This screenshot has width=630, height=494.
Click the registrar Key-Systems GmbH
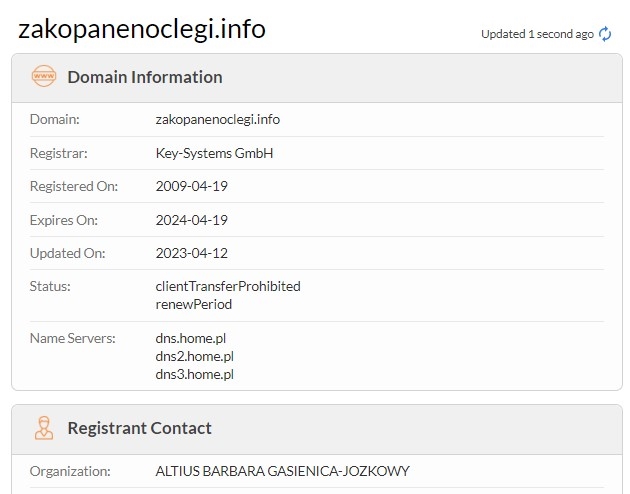[x=214, y=153]
